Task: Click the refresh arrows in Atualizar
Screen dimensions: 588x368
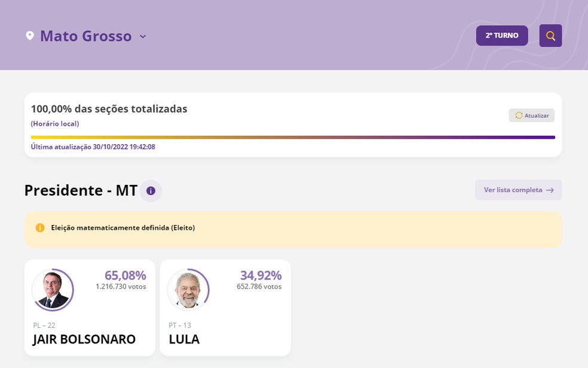Action: coord(519,115)
